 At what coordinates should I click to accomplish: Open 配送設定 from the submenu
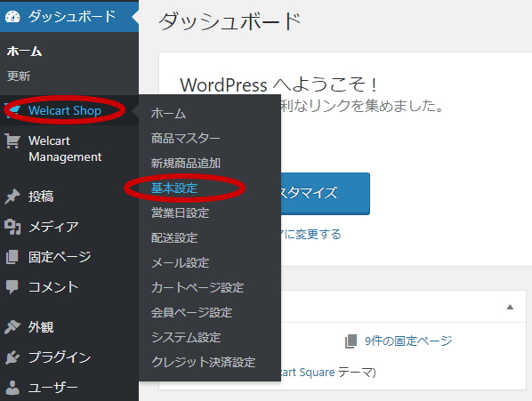point(174,237)
